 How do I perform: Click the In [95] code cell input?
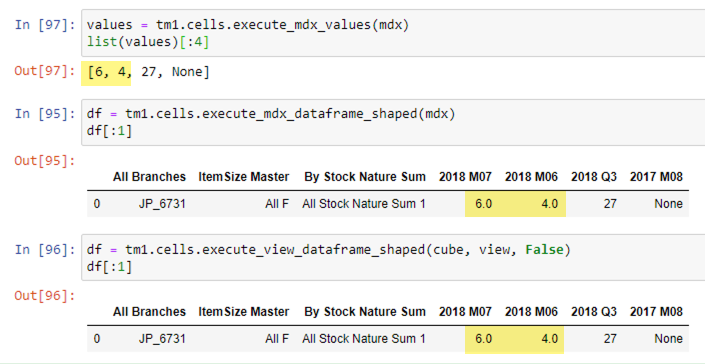point(393,122)
